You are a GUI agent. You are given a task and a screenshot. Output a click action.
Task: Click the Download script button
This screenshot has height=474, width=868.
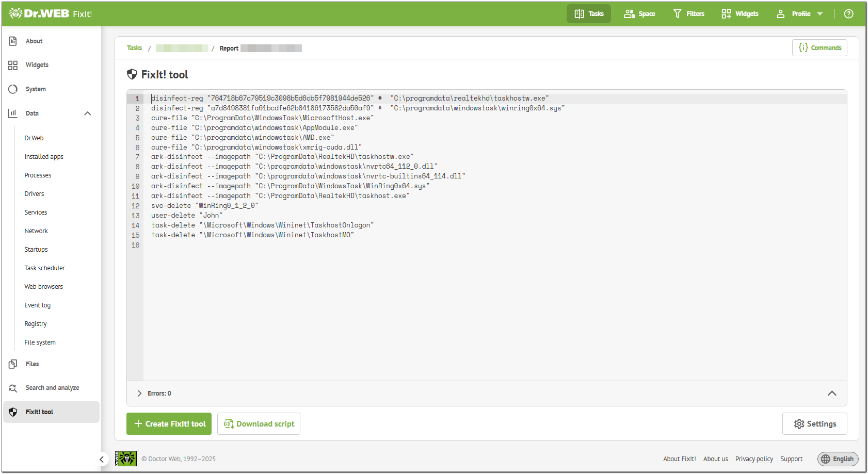pos(259,423)
